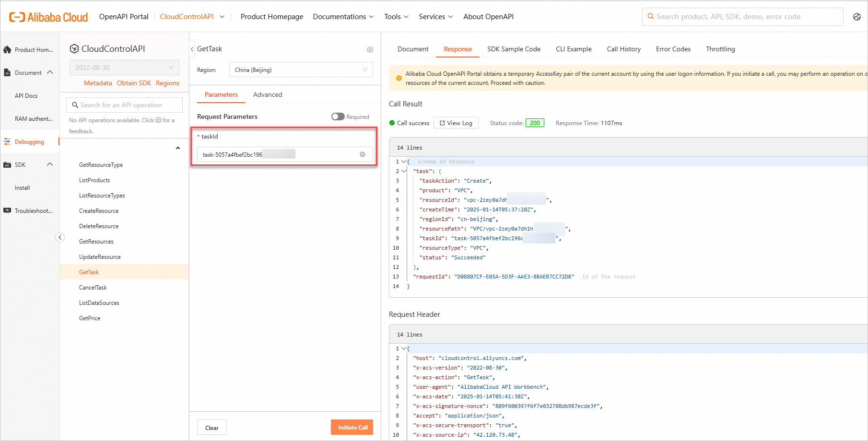Collapse the SDK section in the left sidebar

pos(50,165)
